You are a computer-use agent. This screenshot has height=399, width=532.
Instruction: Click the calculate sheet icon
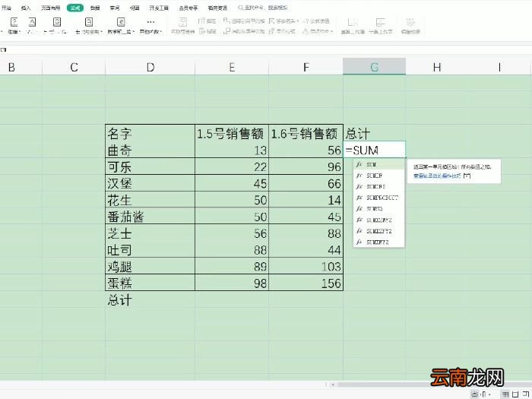380,22
